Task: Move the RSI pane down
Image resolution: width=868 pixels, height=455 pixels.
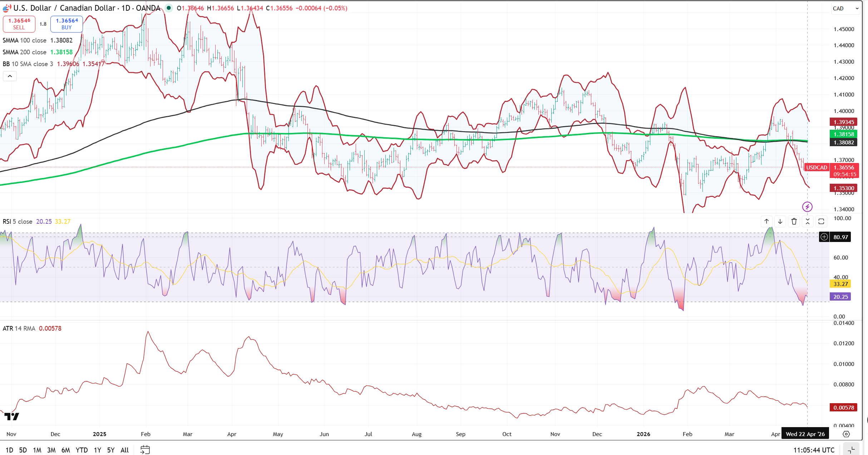Action: [x=780, y=222]
